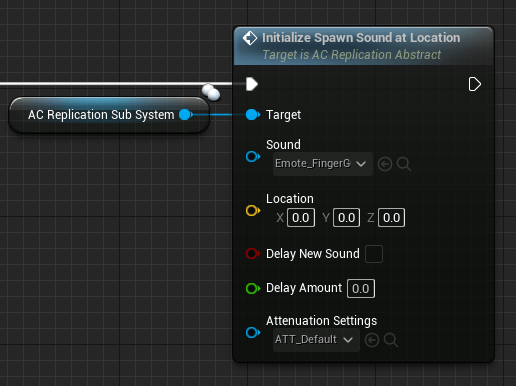Click the Location Z value field
The height and width of the screenshot is (386, 516).
[x=392, y=218]
